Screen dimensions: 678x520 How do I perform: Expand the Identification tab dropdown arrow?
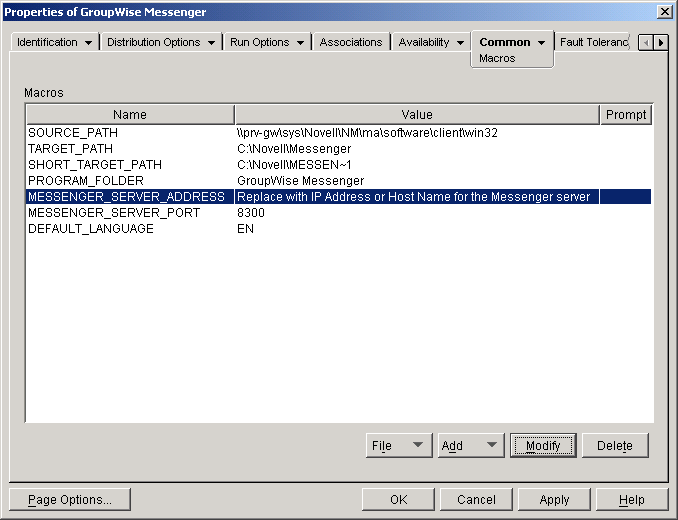pyautogui.click(x=89, y=43)
